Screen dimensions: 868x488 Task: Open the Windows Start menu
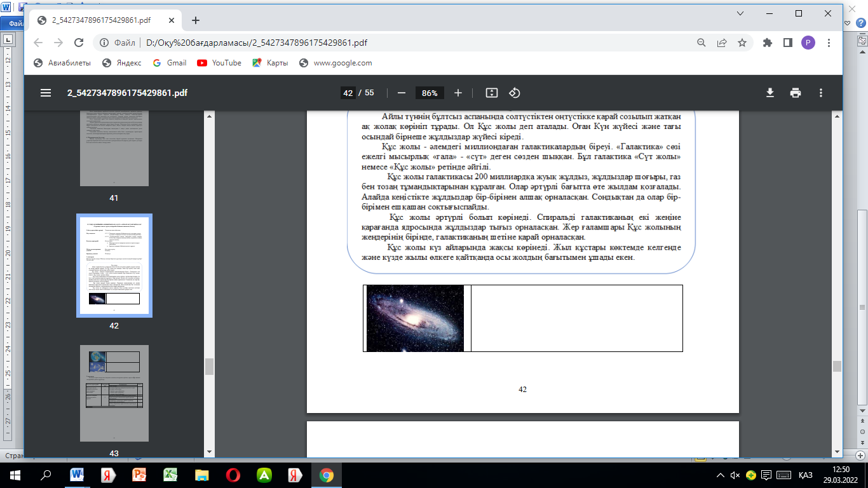point(15,475)
